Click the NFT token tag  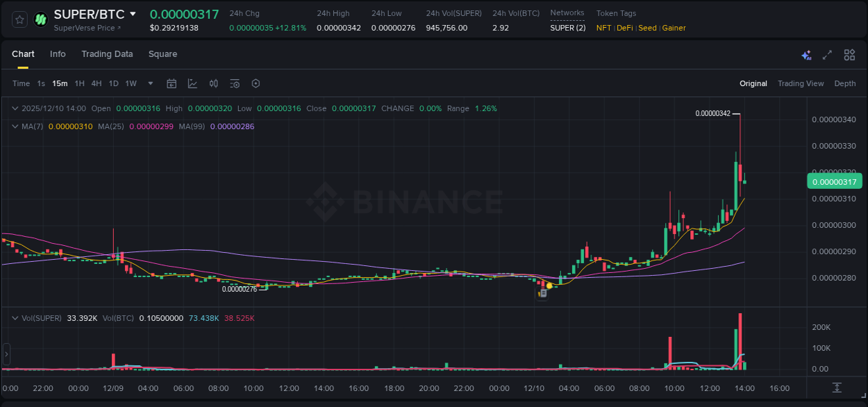(x=602, y=28)
